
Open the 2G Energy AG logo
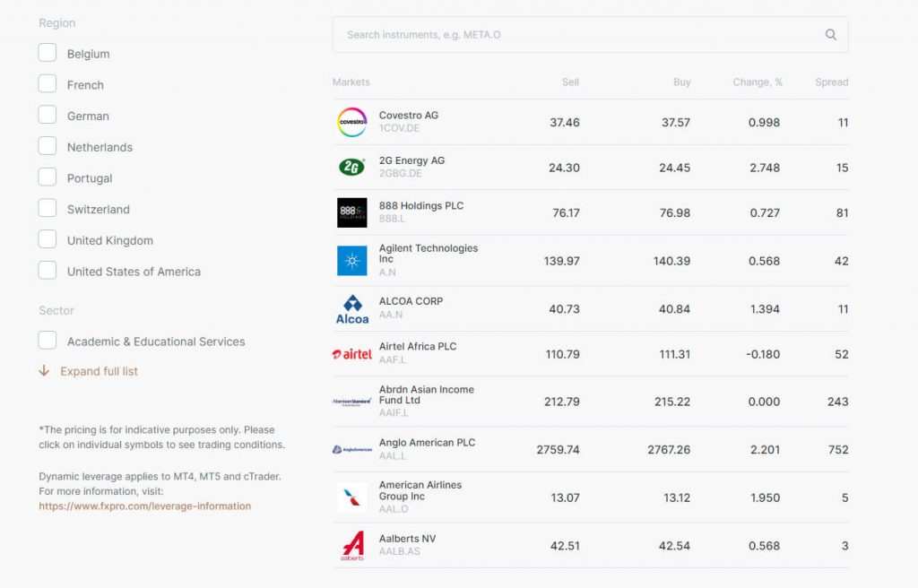click(x=351, y=168)
